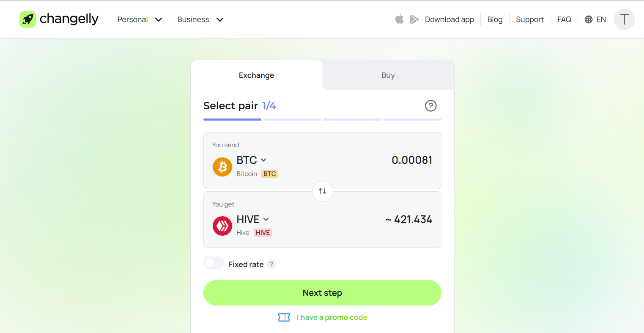Click the Changelly rocket logo icon
The image size is (644, 333).
pos(27,19)
